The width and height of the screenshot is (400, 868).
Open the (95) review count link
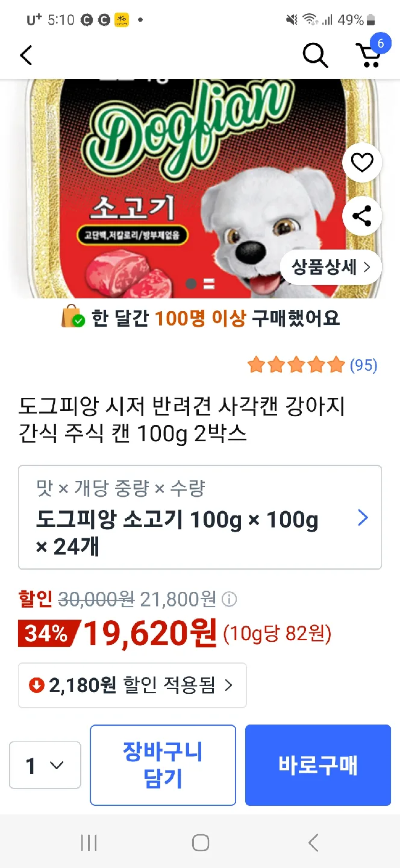pyautogui.click(x=363, y=365)
